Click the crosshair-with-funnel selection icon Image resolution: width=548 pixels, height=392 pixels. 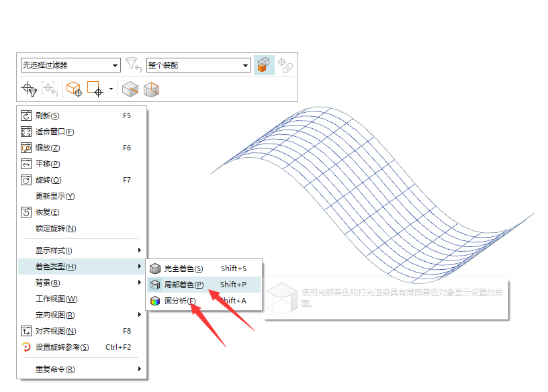[x=29, y=89]
